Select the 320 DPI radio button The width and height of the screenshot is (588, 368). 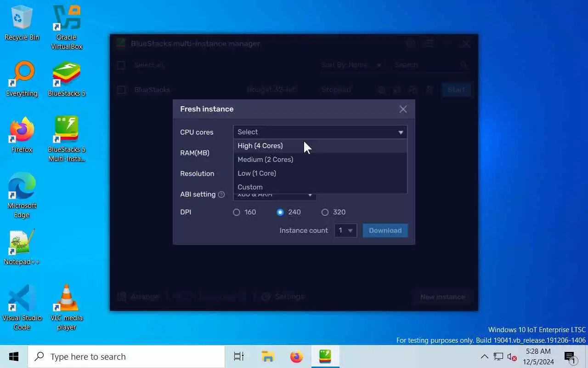click(325, 212)
